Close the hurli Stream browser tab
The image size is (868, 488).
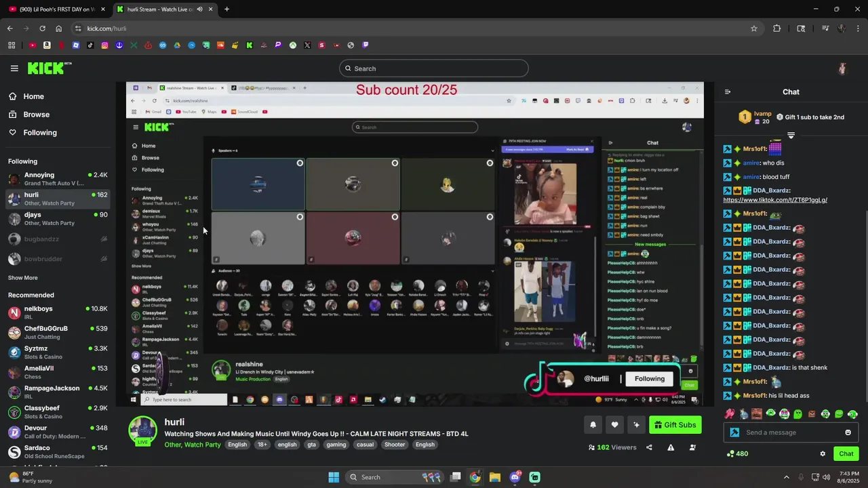click(x=210, y=9)
